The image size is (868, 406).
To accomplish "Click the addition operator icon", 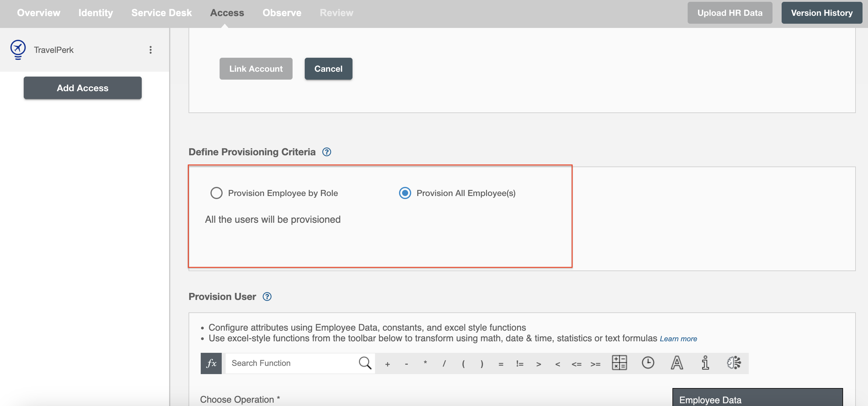I will point(387,363).
